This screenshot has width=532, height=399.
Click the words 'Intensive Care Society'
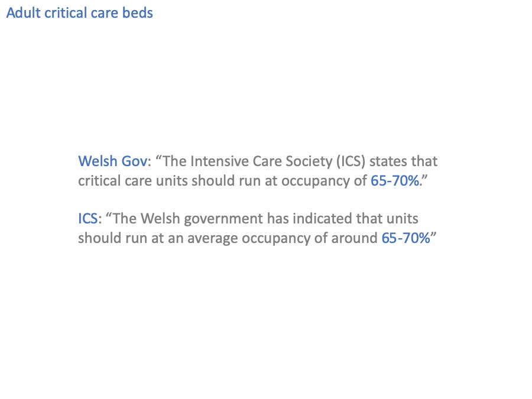pos(261,161)
